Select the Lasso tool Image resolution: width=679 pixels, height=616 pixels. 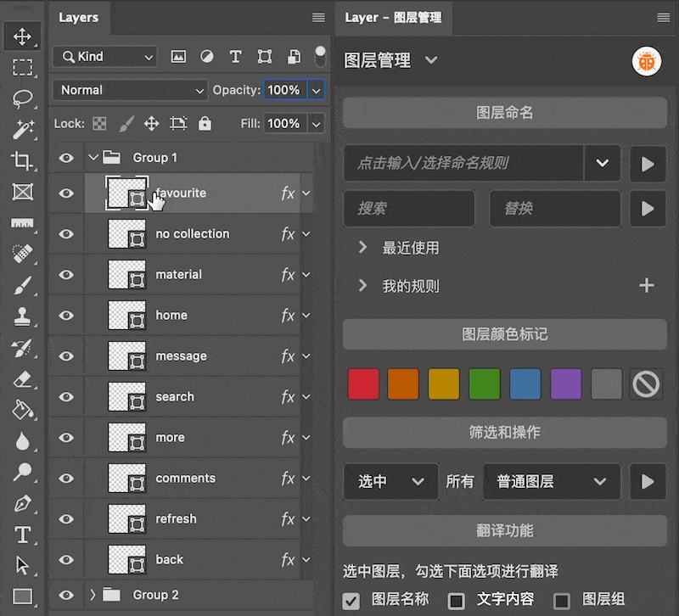pyautogui.click(x=22, y=98)
